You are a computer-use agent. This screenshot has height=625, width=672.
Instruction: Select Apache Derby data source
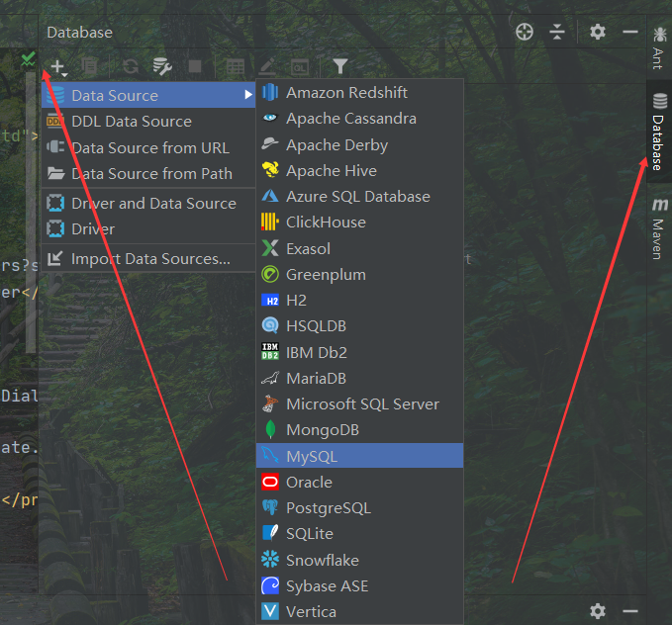pyautogui.click(x=359, y=144)
